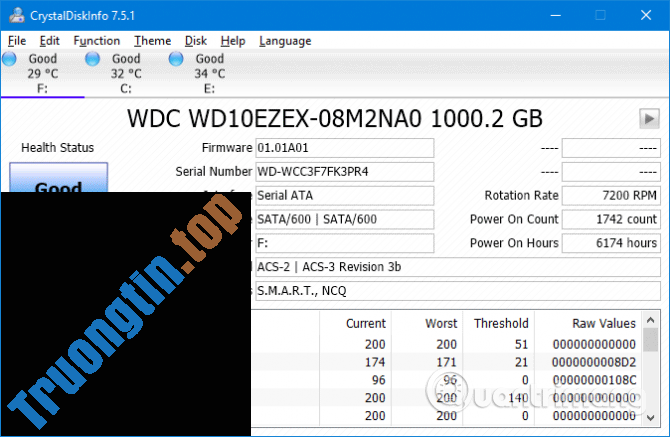Click the SATA/600 transfer mode field
This screenshot has width=670, height=437.
point(344,220)
